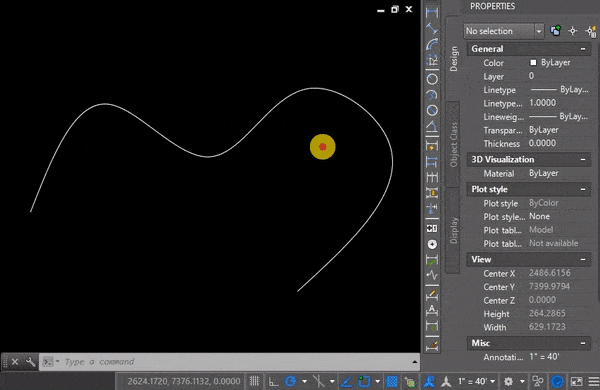Toggle Polar tracking in status bar
The width and height of the screenshot is (600, 390).
coord(291,381)
